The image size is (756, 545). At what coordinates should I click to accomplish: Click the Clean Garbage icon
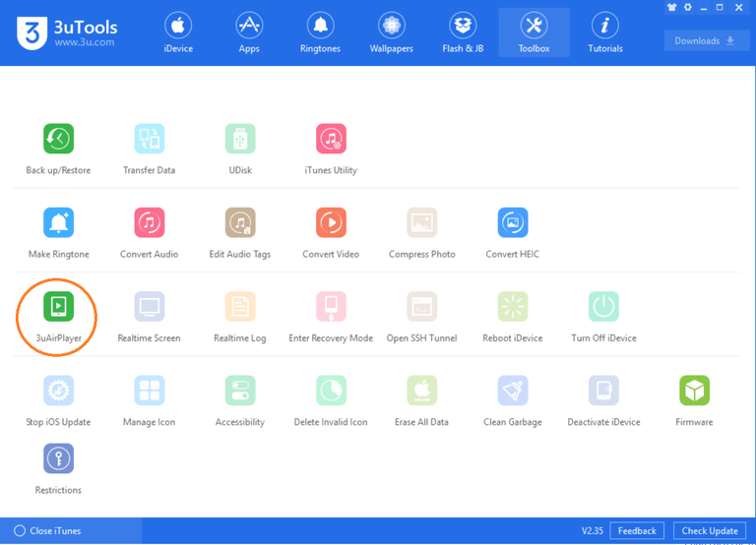pyautogui.click(x=513, y=392)
